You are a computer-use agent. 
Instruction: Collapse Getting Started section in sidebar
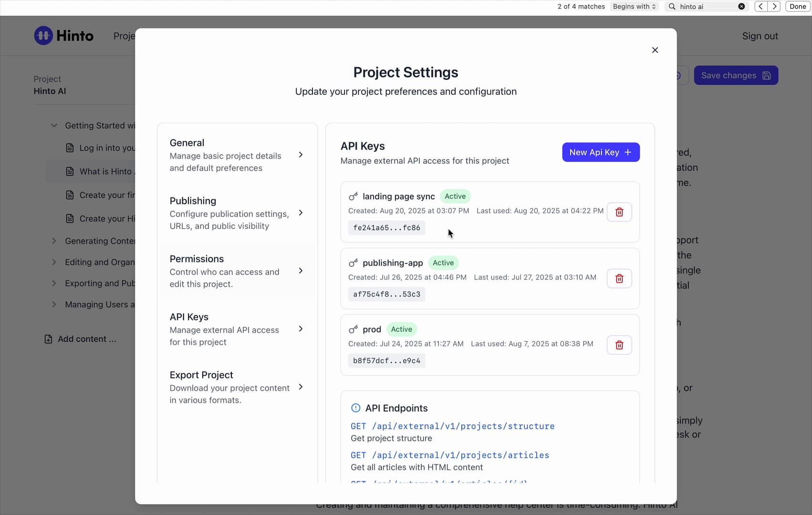(x=54, y=125)
